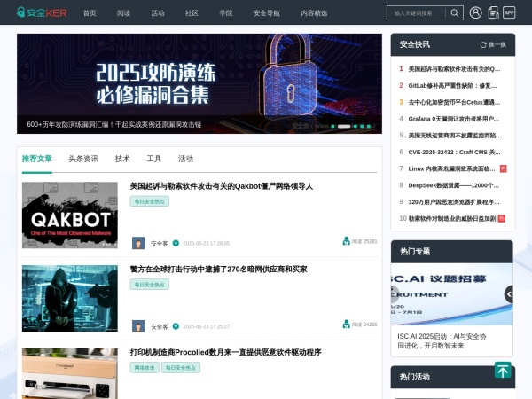532x399 pixels.
Task: Open article 美国起诉与勒索软件攻击有关的Qakbot僵尸网络领导人
Action: click(x=221, y=186)
